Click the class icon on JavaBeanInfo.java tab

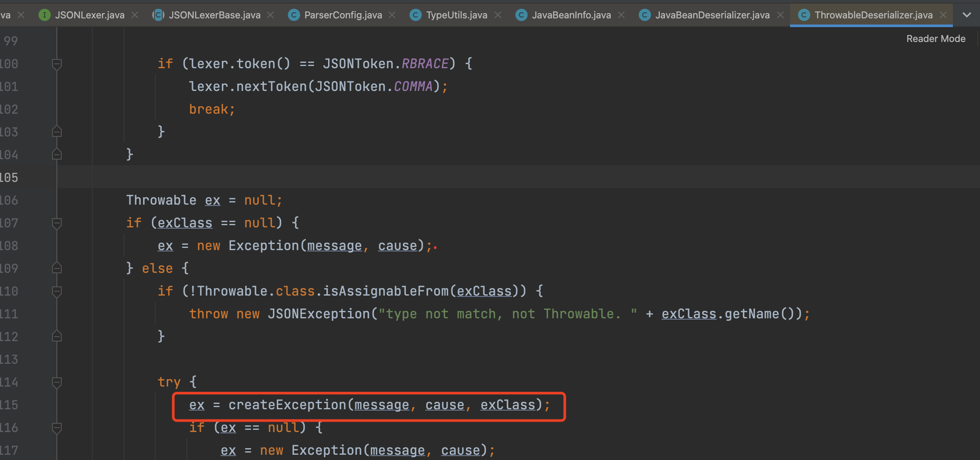[x=521, y=14]
